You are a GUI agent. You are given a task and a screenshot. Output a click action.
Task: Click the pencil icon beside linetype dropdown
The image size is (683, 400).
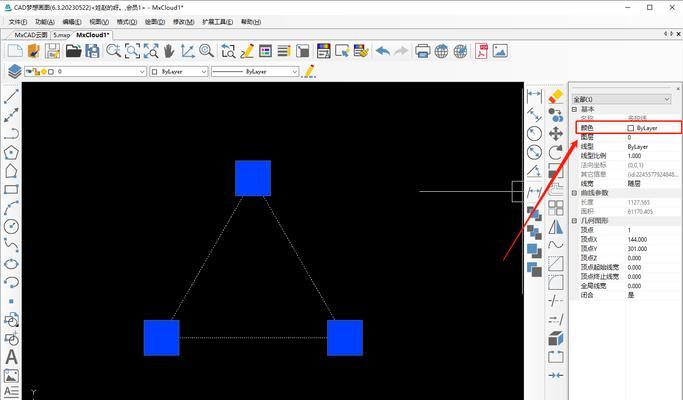309,71
